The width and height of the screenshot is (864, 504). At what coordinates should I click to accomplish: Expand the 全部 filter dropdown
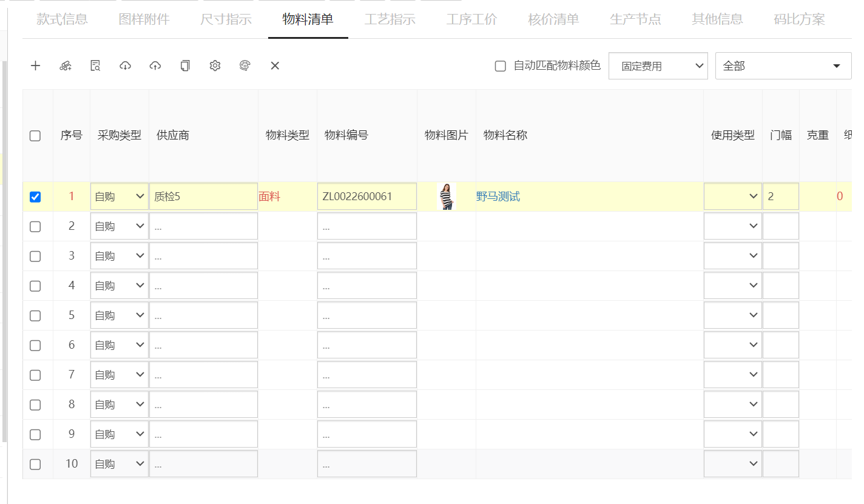(x=783, y=66)
